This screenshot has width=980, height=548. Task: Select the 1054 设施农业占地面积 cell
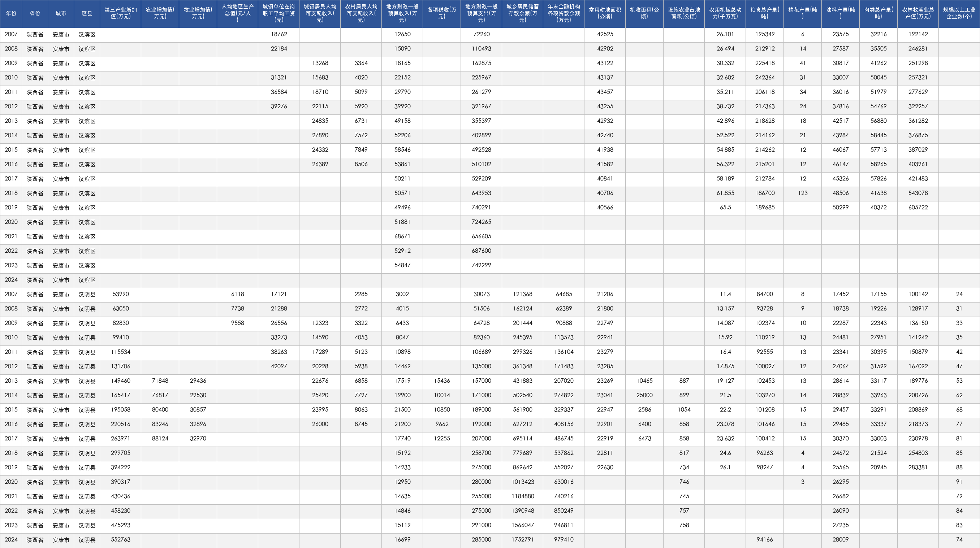pyautogui.click(x=684, y=410)
